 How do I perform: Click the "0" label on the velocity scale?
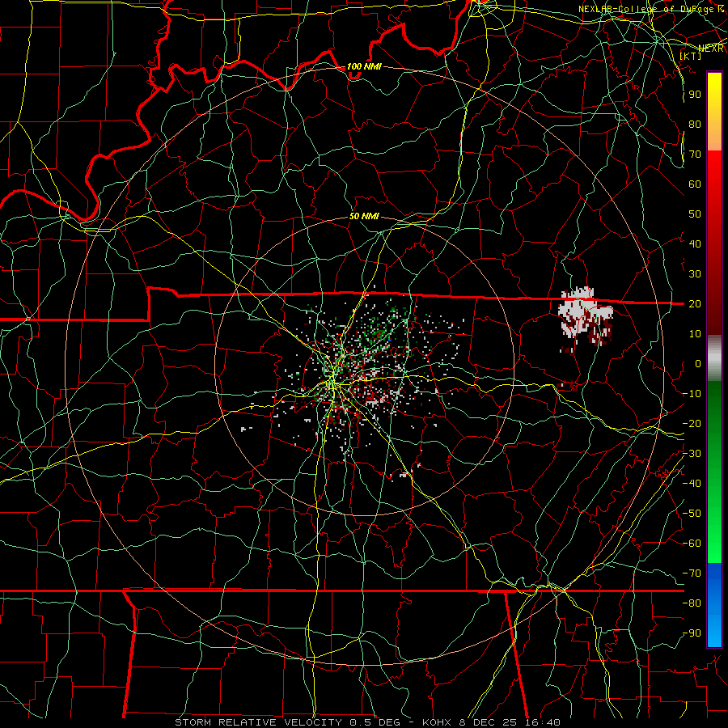[x=698, y=363]
